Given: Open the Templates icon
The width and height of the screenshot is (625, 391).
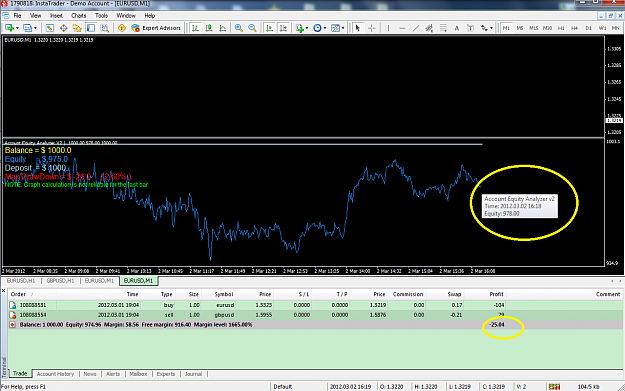Looking at the screenshot, I should pyautogui.click(x=336, y=28).
